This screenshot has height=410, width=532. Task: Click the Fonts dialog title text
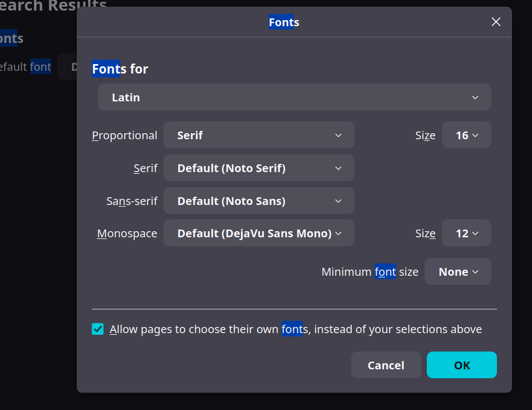point(284,22)
